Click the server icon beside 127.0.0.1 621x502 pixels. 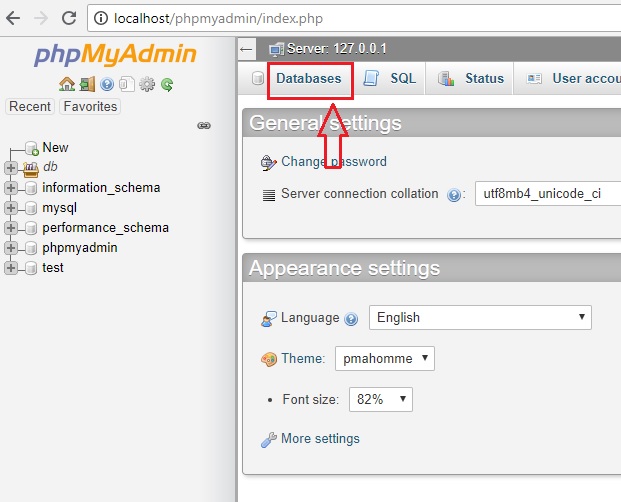(x=276, y=49)
